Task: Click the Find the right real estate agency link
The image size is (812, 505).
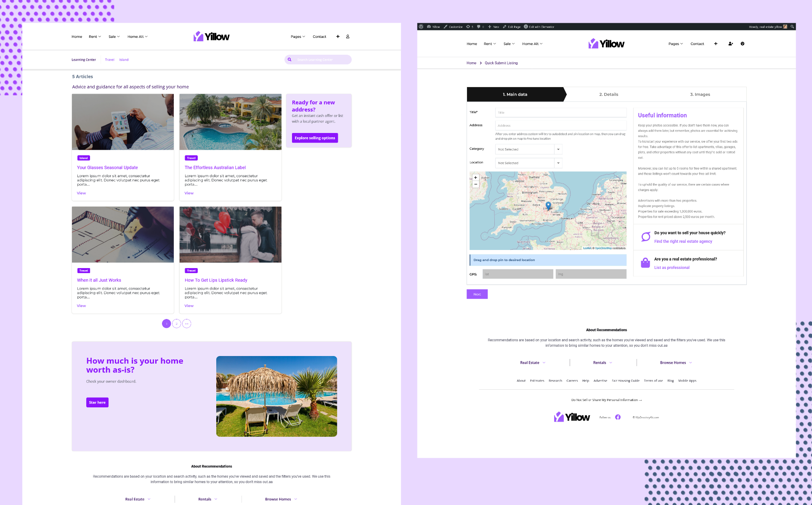Action: [683, 242]
